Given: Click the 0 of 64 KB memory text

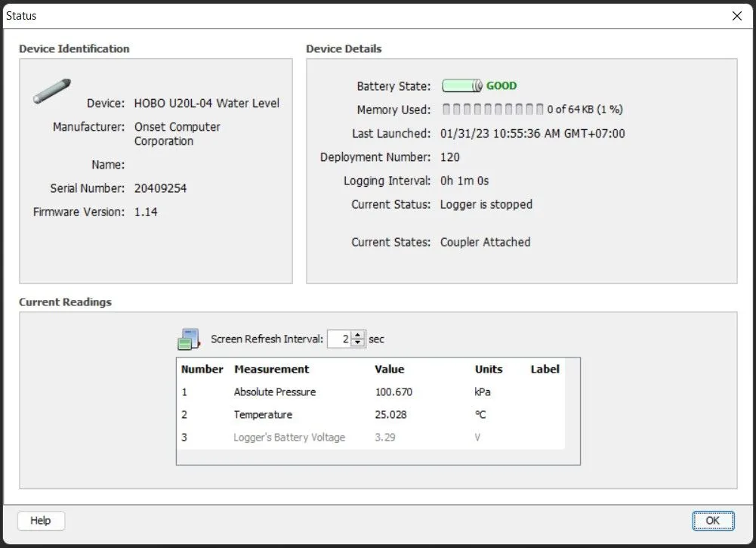Looking at the screenshot, I should (x=585, y=110).
